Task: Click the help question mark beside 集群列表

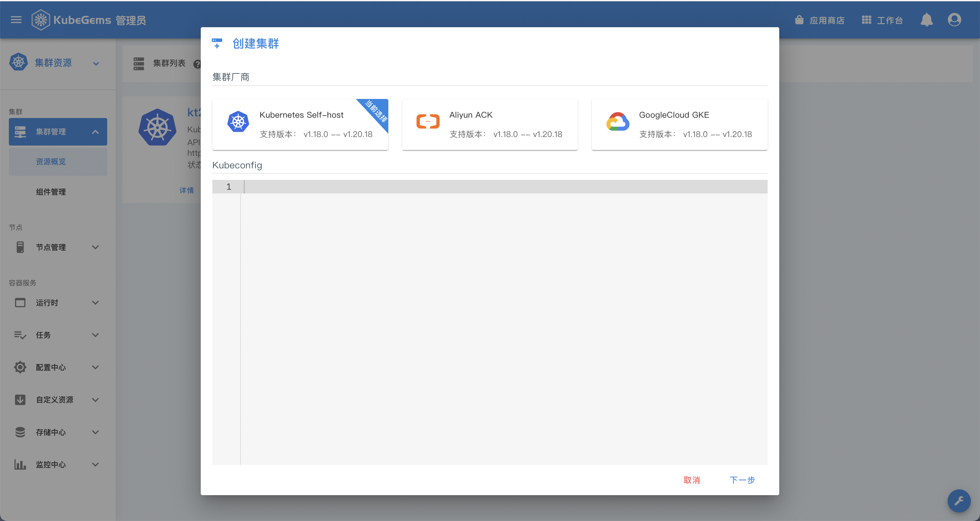Action: coord(197,64)
